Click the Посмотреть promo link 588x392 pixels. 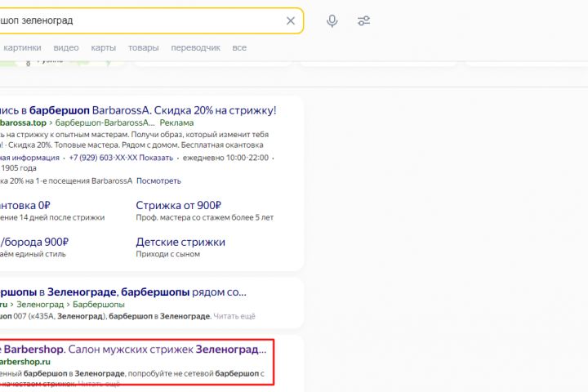point(158,180)
